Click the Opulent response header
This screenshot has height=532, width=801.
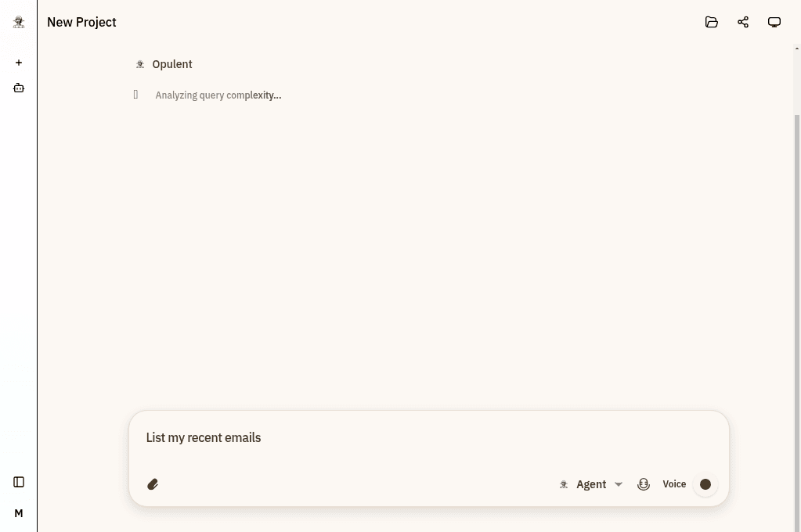coord(171,64)
